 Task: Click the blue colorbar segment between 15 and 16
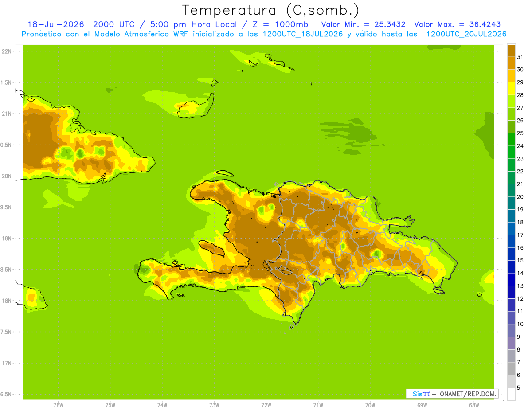click(511, 254)
